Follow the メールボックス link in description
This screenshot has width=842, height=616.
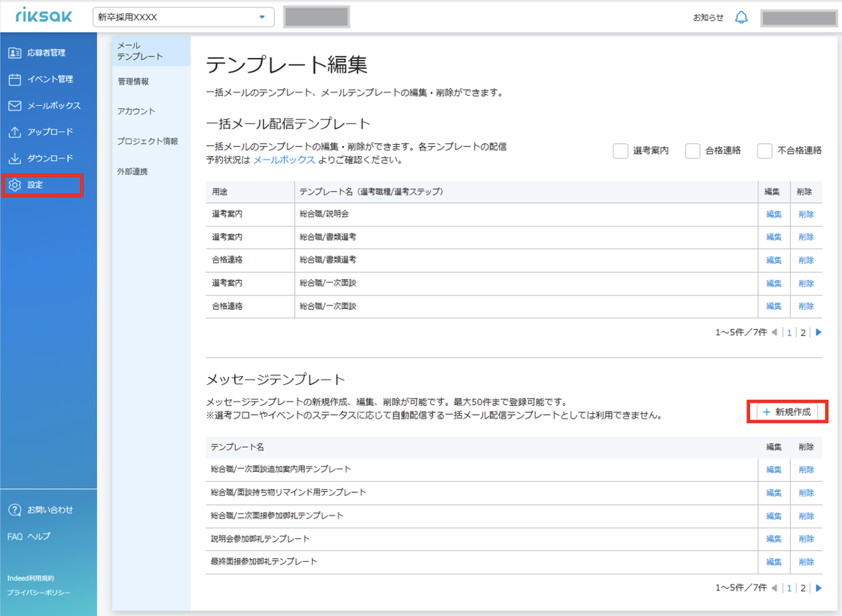click(x=284, y=160)
